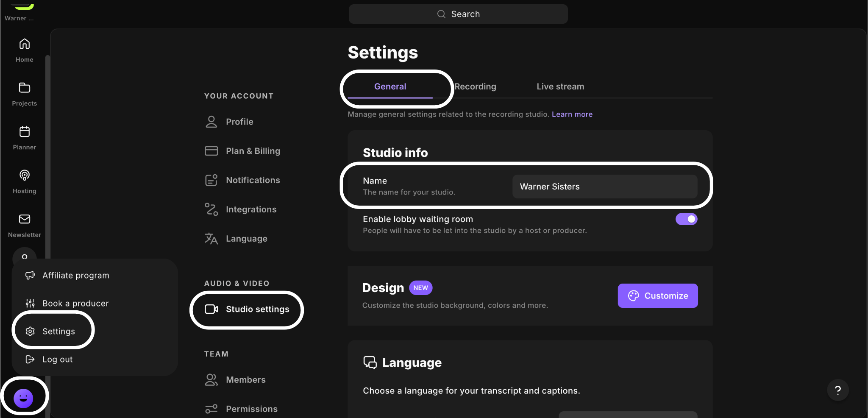Click the Language translate icon in sidebar

coord(211,239)
